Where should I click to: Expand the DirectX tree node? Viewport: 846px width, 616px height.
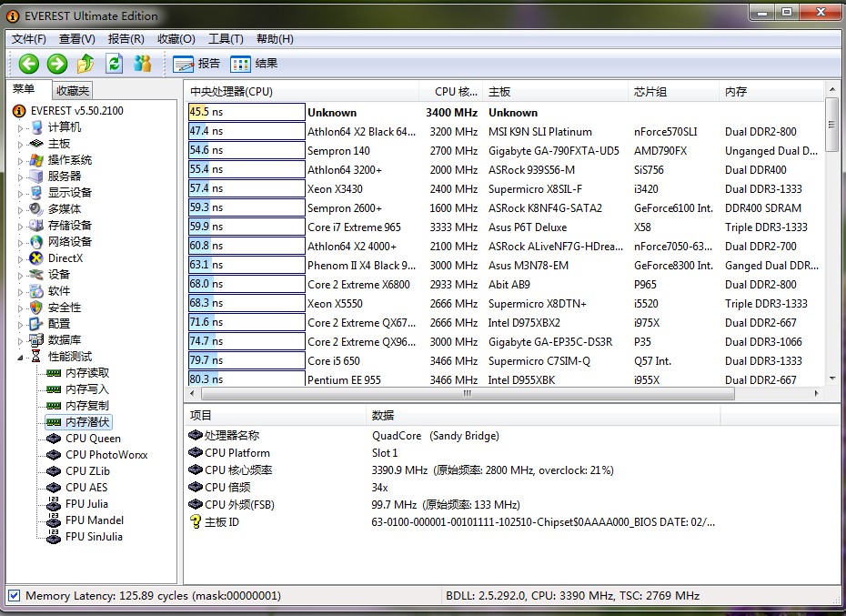pyautogui.click(x=21, y=259)
